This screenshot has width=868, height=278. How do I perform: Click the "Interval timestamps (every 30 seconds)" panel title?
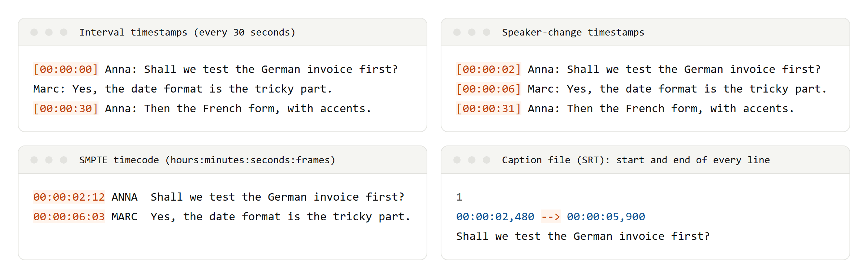[x=187, y=33]
